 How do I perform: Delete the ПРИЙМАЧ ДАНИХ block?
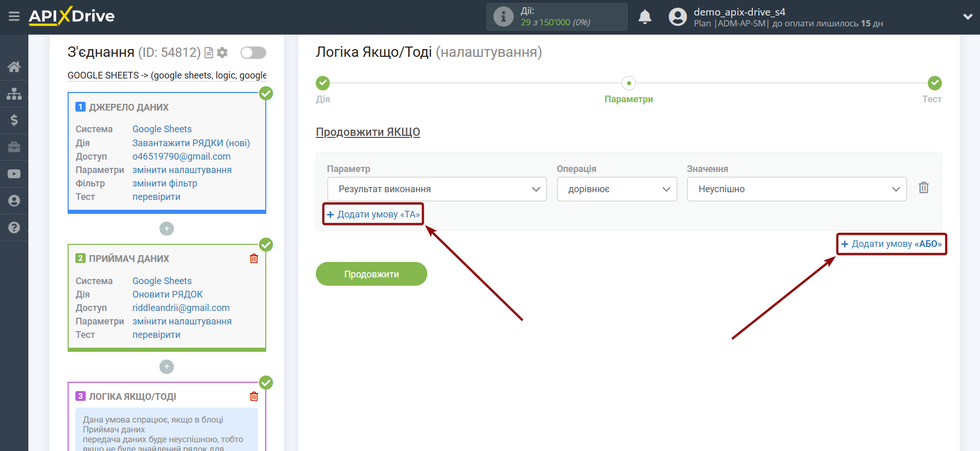pyautogui.click(x=254, y=258)
